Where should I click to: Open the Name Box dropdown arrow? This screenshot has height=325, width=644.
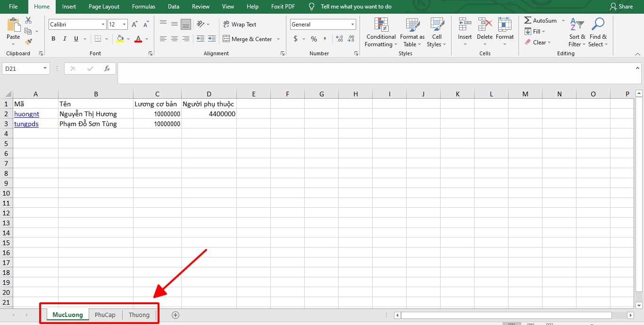[x=45, y=69]
